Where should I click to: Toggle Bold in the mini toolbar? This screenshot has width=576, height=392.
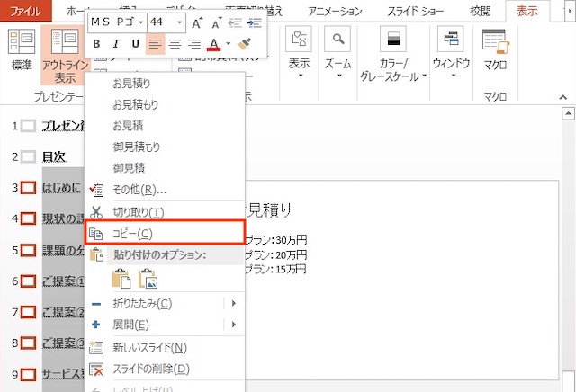(x=96, y=44)
